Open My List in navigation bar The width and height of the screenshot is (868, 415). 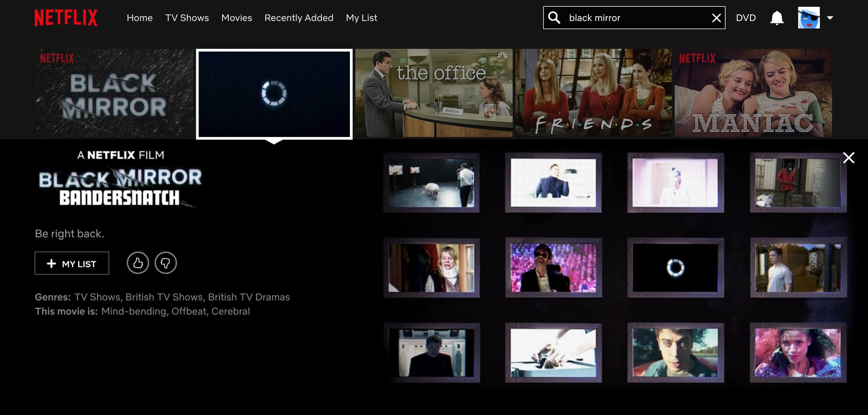pos(361,18)
